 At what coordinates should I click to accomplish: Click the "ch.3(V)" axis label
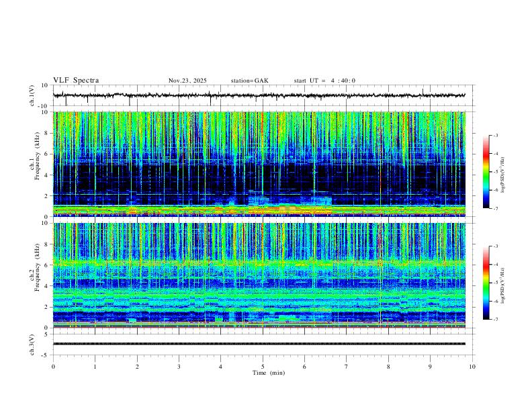pyautogui.click(x=32, y=345)
